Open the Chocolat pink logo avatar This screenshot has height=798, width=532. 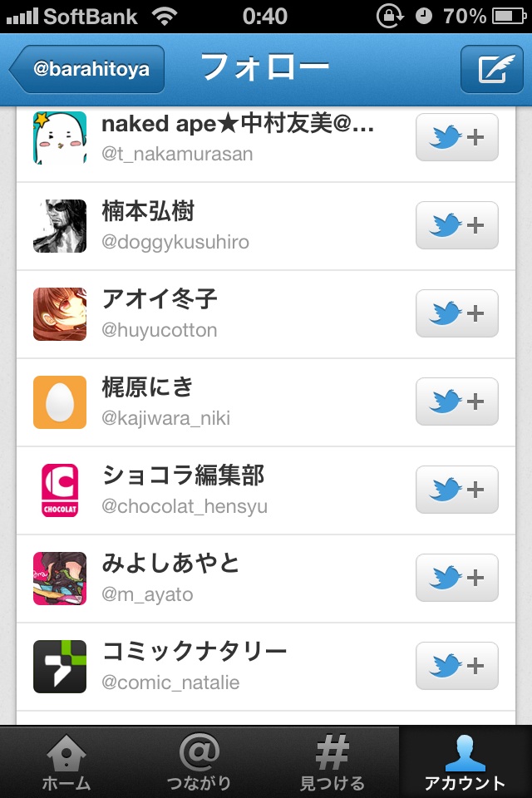[x=60, y=490]
